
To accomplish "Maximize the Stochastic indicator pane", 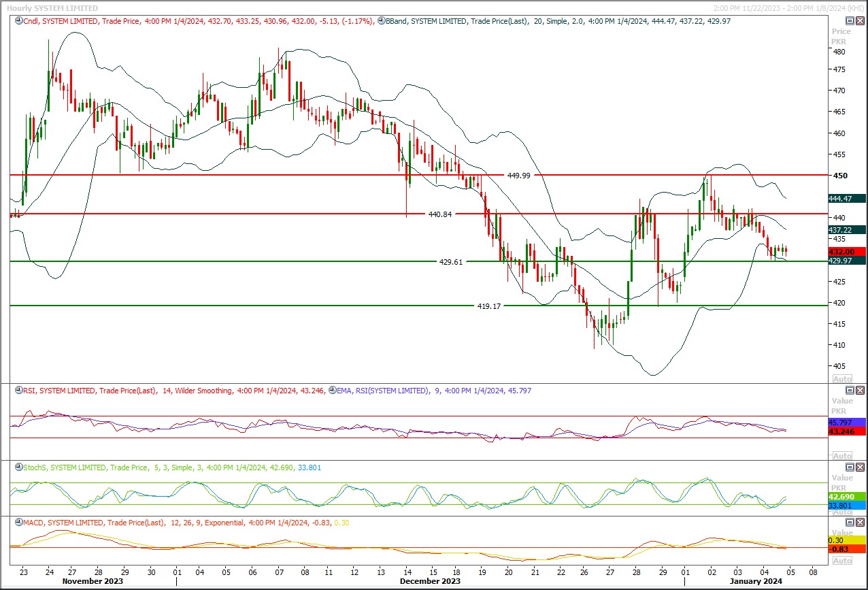I will (x=850, y=468).
